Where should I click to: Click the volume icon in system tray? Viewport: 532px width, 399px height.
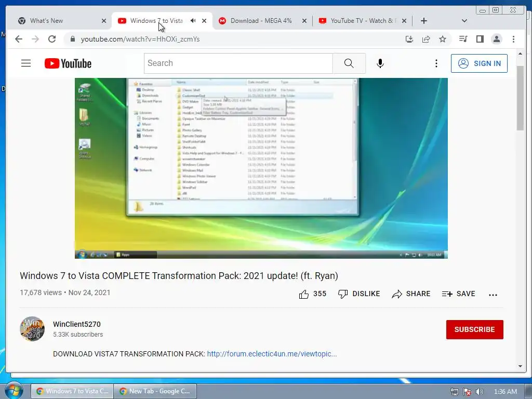(x=480, y=392)
